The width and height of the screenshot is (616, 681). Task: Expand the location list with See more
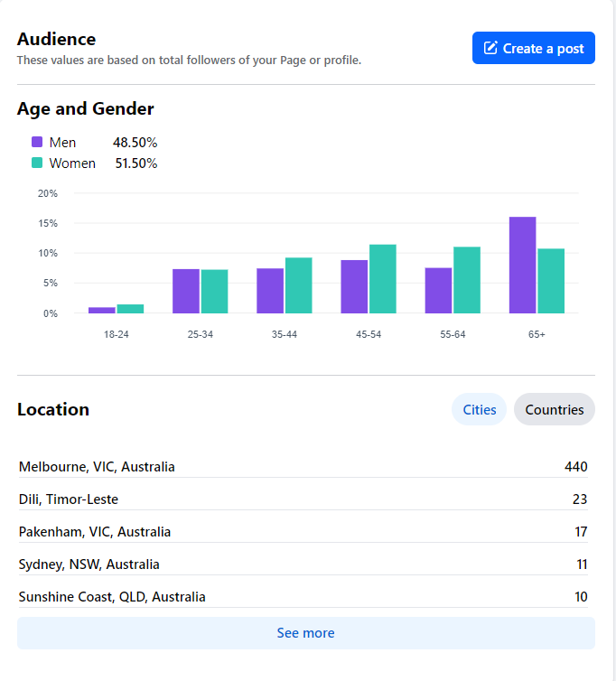click(305, 633)
